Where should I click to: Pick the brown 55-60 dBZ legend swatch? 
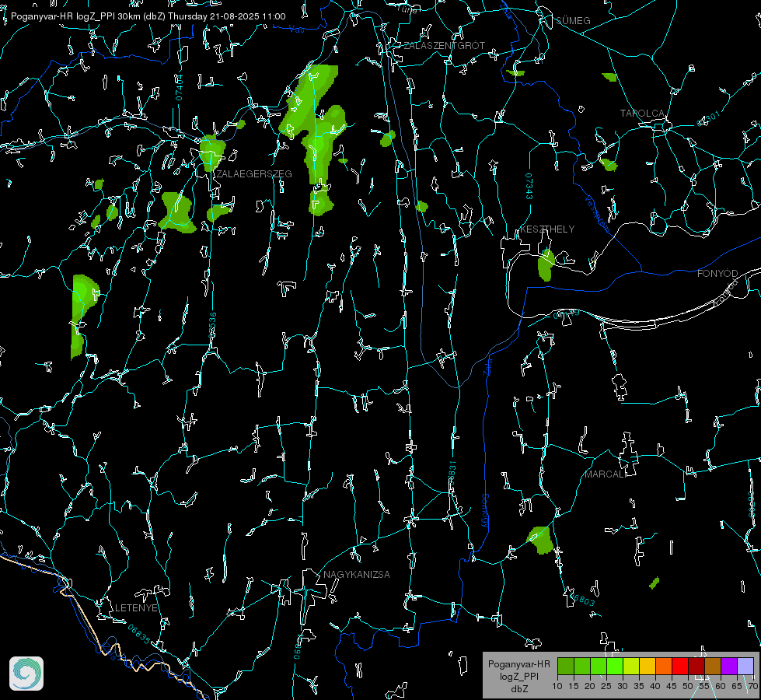[x=713, y=666]
